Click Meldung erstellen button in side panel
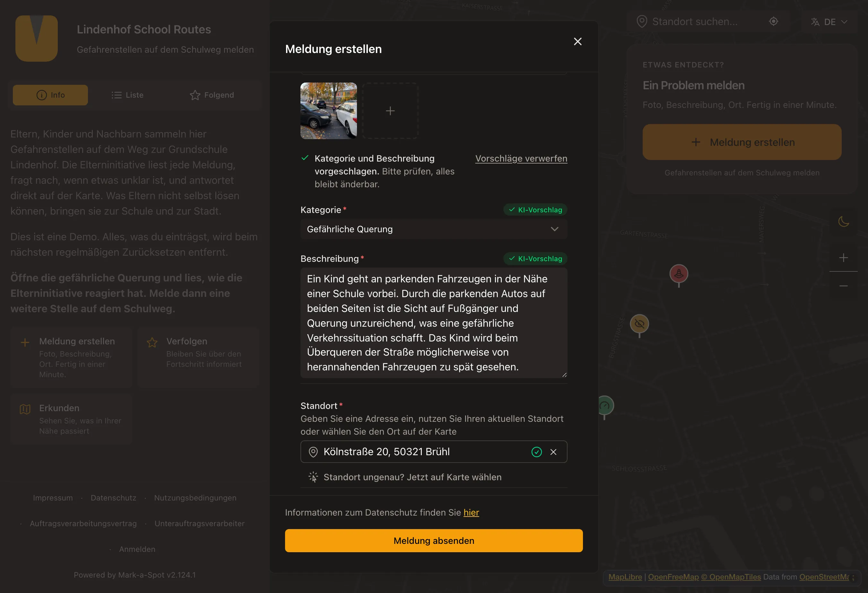The image size is (868, 593). point(742,142)
